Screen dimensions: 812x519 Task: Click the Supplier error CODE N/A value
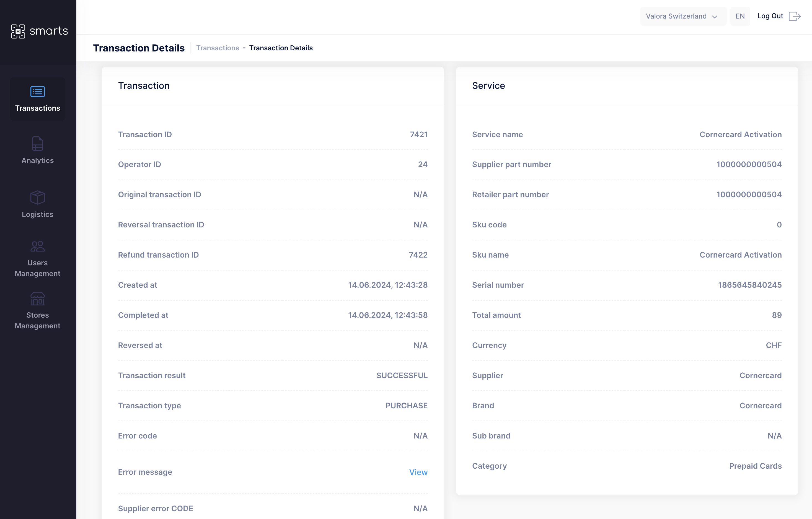(x=420, y=508)
